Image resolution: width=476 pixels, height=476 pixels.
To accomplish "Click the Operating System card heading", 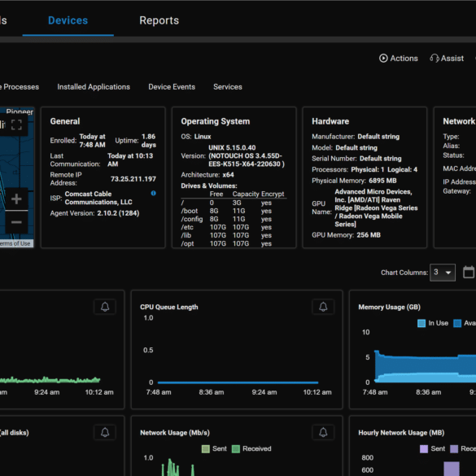I will (x=216, y=121).
